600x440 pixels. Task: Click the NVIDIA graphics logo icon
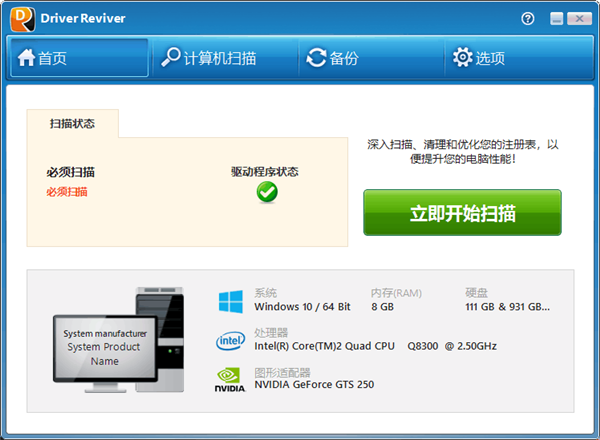click(x=230, y=380)
